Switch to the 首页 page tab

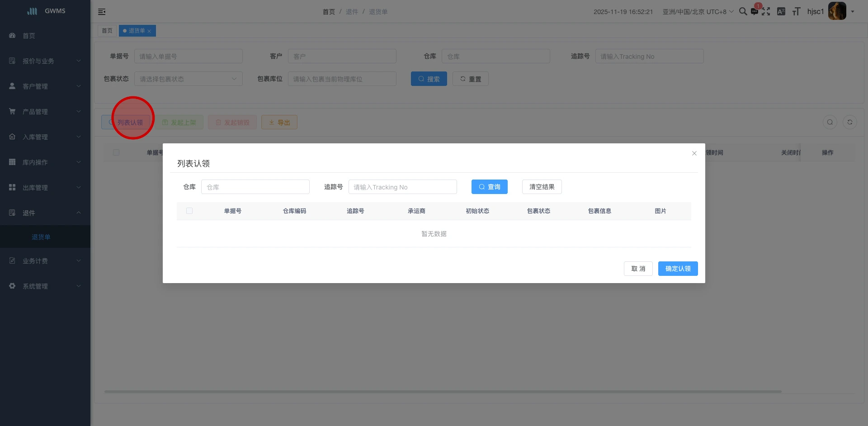click(107, 31)
